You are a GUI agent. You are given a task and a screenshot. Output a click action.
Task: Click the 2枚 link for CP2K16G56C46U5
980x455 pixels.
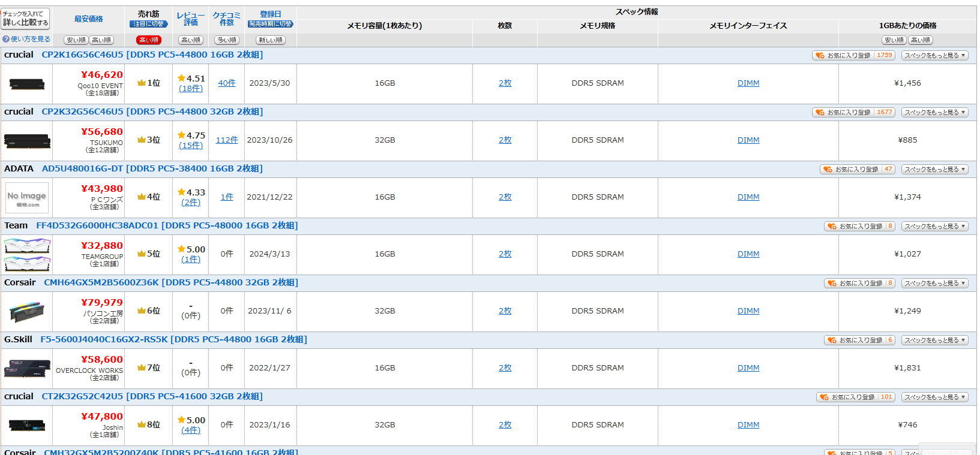[505, 83]
